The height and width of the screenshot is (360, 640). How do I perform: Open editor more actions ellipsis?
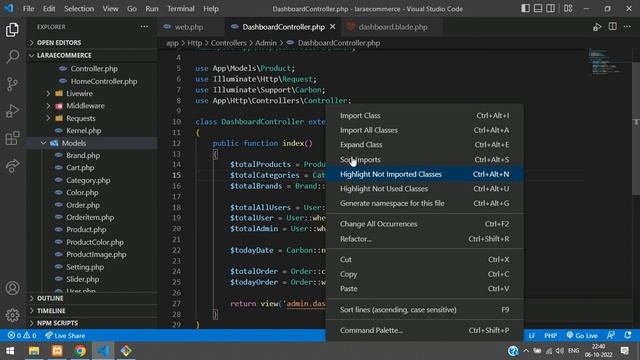627,27
